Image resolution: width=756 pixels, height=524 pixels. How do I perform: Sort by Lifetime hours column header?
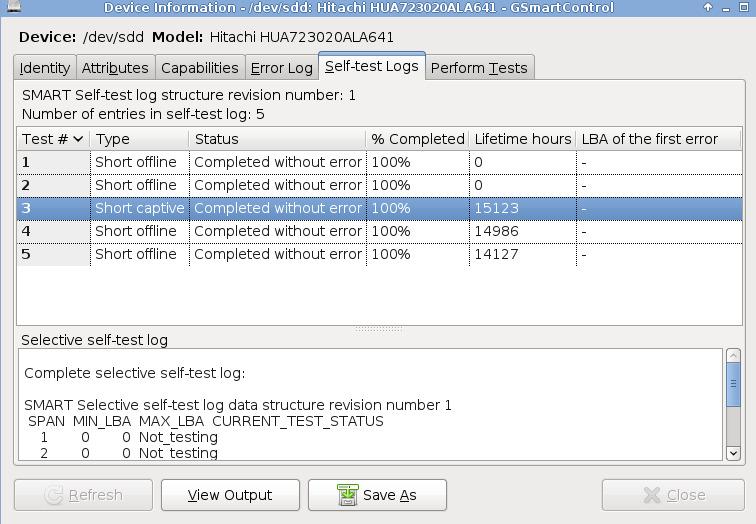[x=523, y=139]
